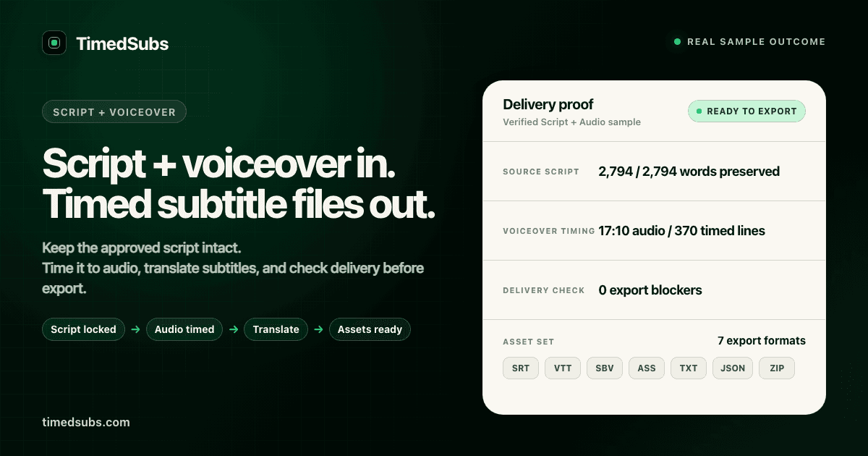Screen dimensions: 868x456
Task: Select the Script locked step pill
Action: click(x=83, y=329)
